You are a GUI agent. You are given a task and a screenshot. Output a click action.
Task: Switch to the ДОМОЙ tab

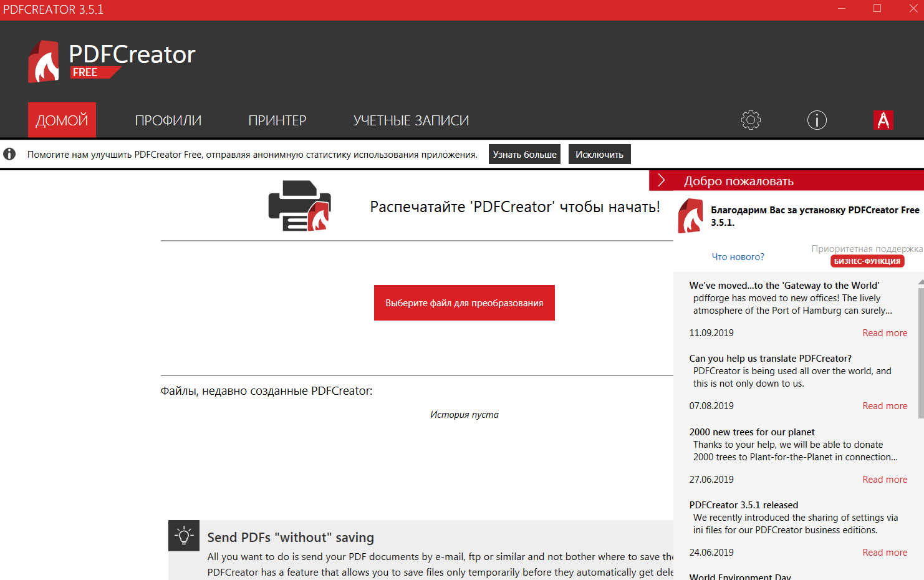pyautogui.click(x=62, y=120)
